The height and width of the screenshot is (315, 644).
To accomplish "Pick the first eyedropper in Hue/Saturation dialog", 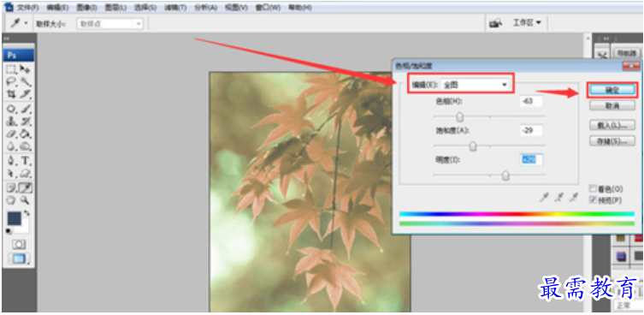I will point(544,198).
